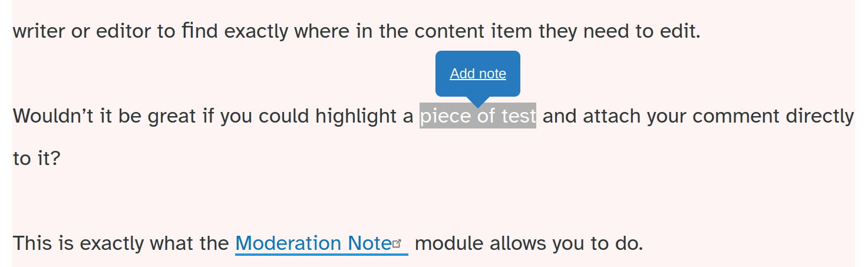This screenshot has height=267, width=868.
Task: Click the tooltip's downward pointer arrow
Action: click(x=478, y=102)
